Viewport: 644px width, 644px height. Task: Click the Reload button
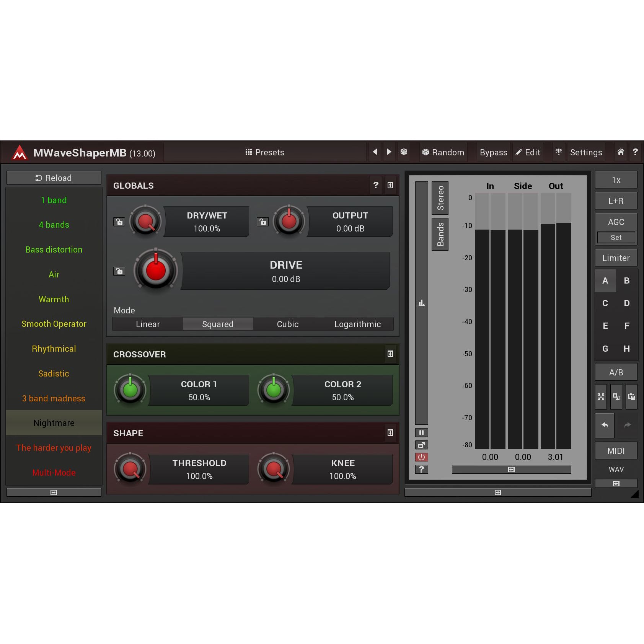54,178
